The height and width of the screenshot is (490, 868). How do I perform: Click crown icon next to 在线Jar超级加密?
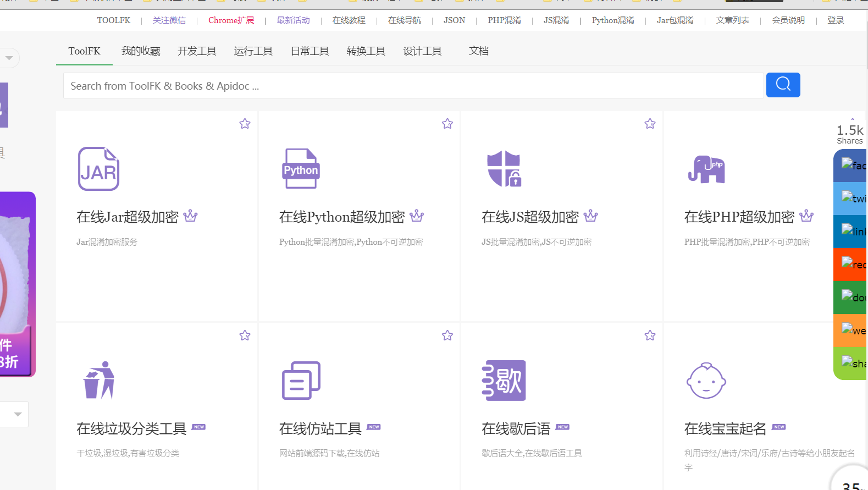pos(190,216)
